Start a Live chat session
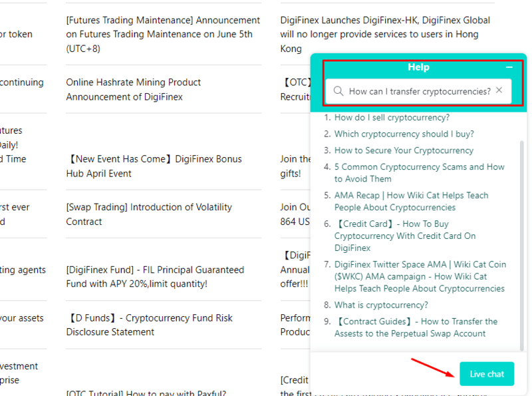Image resolution: width=532 pixels, height=396 pixels. tap(487, 374)
